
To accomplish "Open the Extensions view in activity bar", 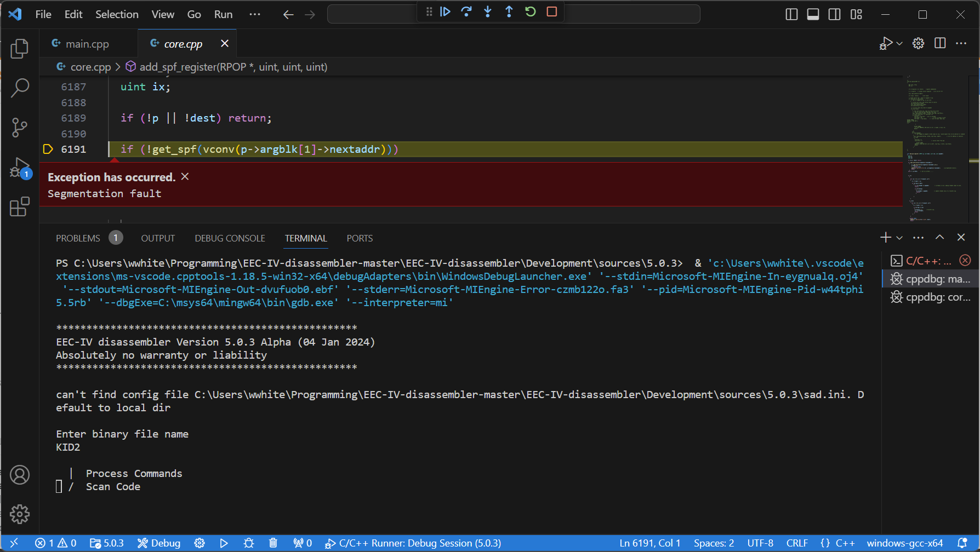I will [x=20, y=207].
